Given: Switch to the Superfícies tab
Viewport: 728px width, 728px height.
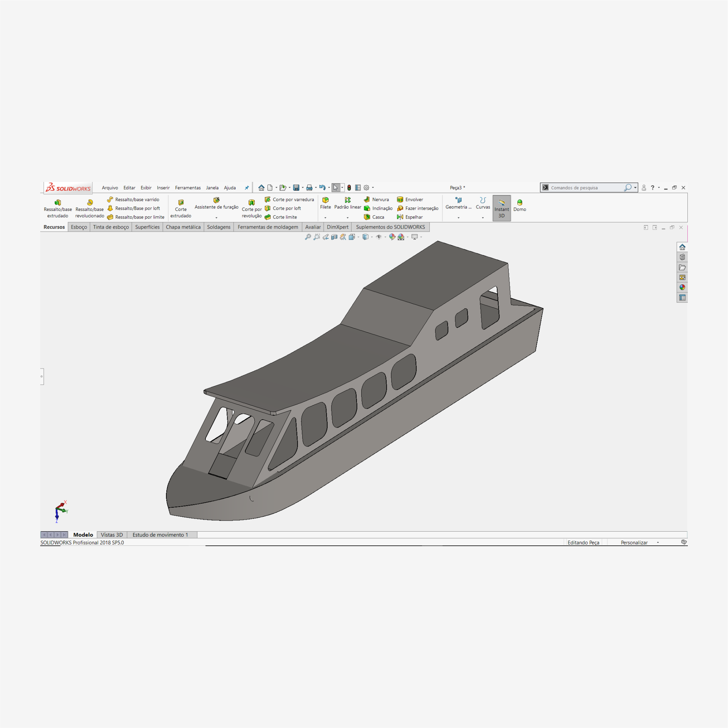Looking at the screenshot, I should click(x=147, y=227).
